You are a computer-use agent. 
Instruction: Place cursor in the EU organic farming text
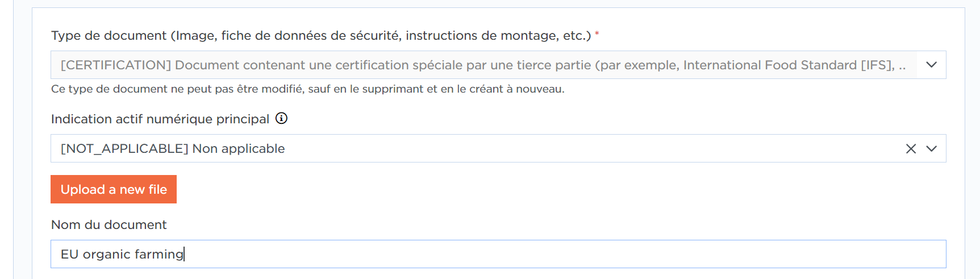point(122,254)
